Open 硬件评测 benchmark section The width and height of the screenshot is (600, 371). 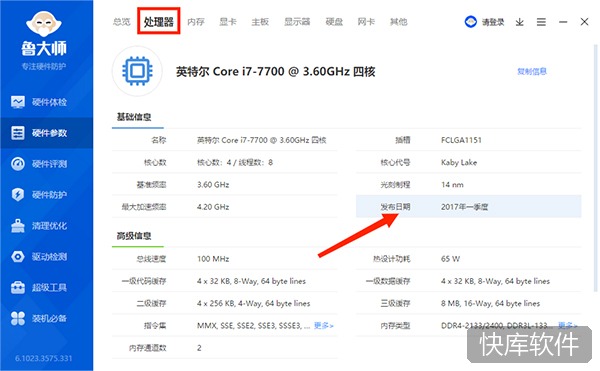(x=39, y=164)
